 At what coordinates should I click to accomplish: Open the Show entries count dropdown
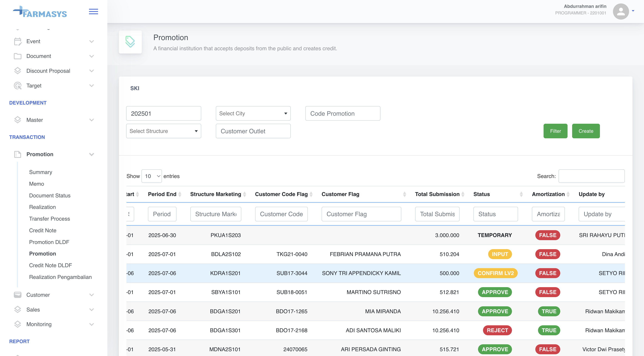151,176
